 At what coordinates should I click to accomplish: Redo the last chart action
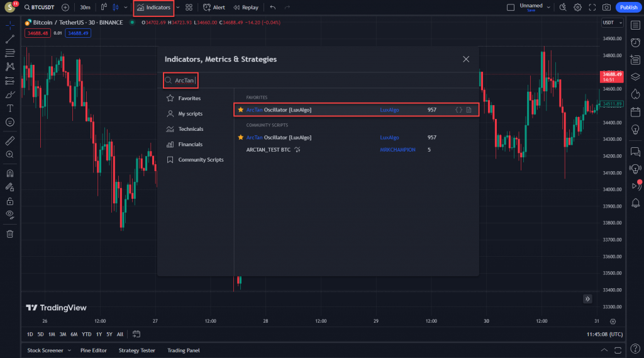coord(287,8)
